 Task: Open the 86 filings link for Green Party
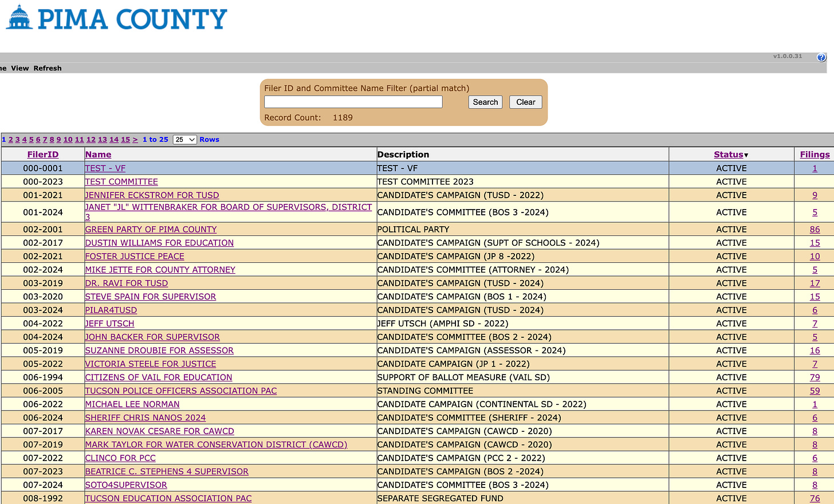click(x=815, y=230)
